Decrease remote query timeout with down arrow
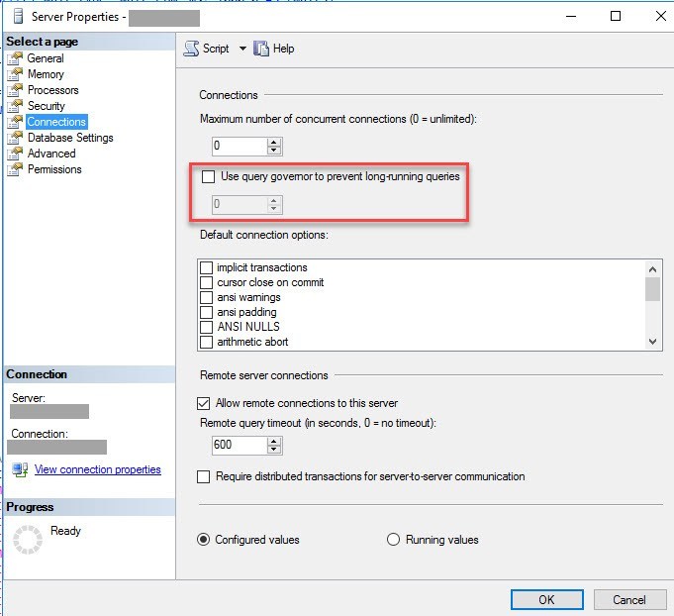The image size is (674, 616). pyautogui.click(x=274, y=451)
